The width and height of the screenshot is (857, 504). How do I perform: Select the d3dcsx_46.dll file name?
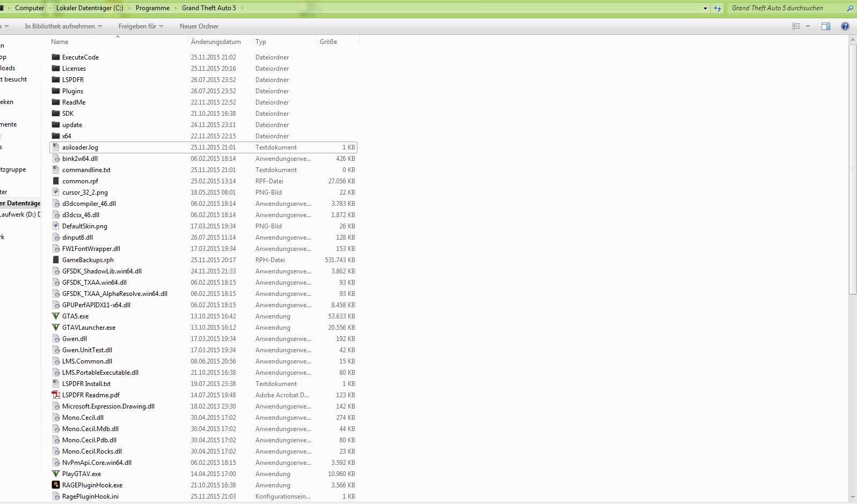(x=81, y=214)
